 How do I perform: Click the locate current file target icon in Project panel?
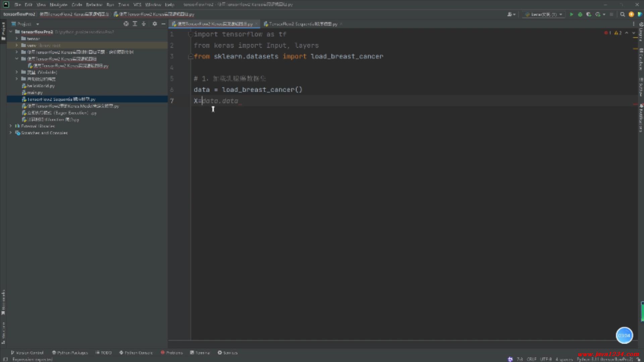pyautogui.click(x=126, y=24)
